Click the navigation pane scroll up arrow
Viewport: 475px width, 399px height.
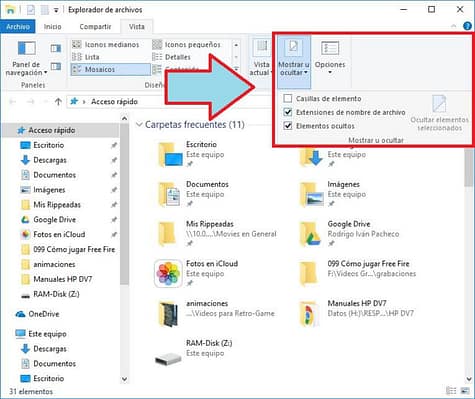[x=124, y=118]
